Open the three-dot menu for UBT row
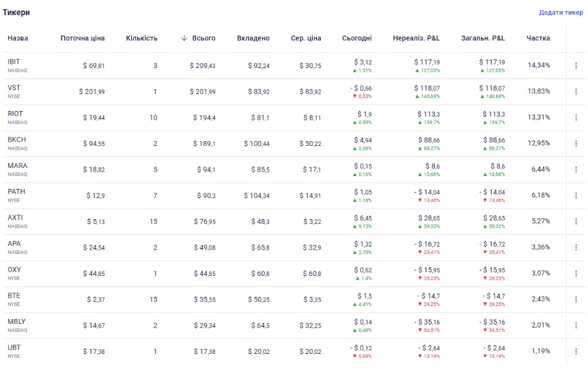The height and width of the screenshot is (368, 588). coord(576,351)
